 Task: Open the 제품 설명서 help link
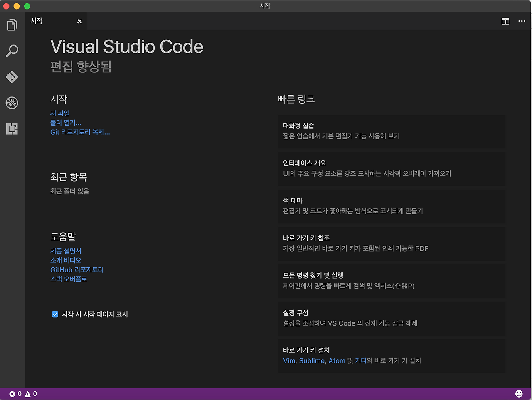[x=66, y=250]
